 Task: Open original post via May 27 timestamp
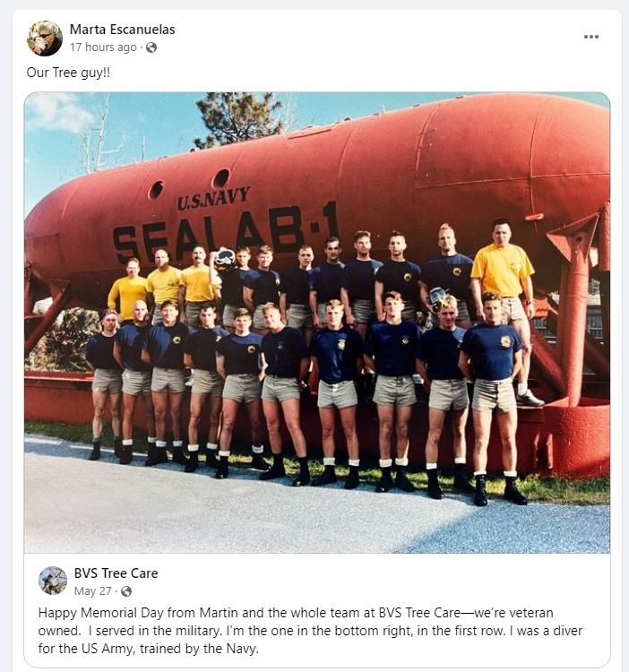(x=92, y=591)
